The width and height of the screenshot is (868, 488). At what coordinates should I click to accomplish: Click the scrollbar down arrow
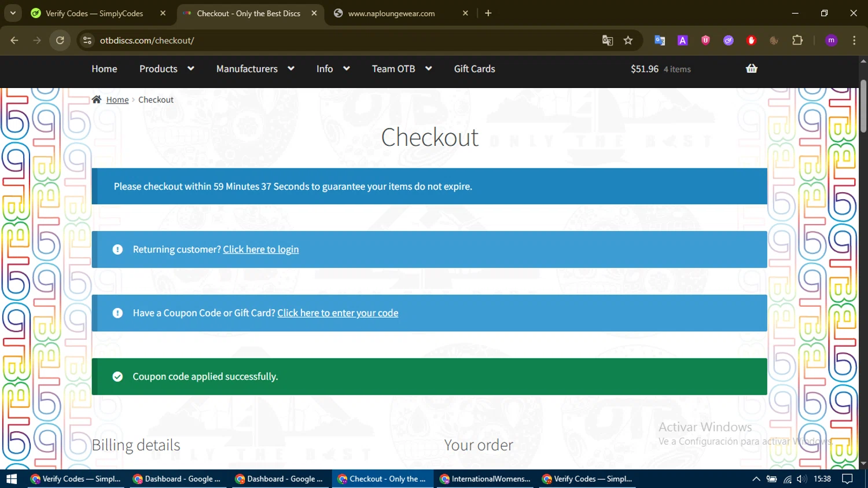863,464
